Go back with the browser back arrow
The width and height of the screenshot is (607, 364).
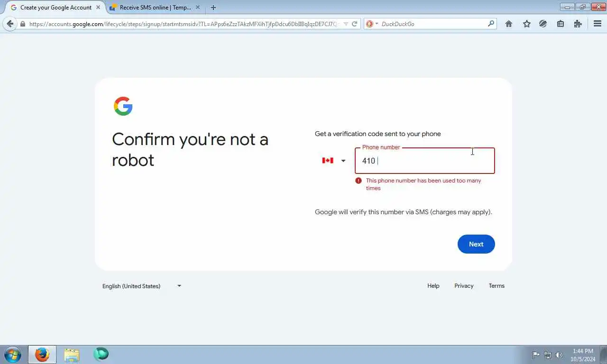(x=10, y=24)
